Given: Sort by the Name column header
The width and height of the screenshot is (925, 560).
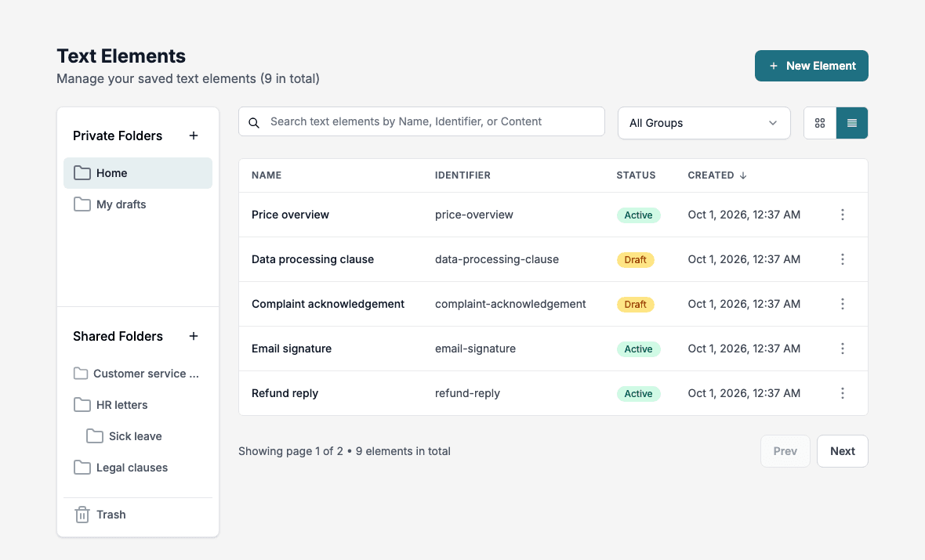Looking at the screenshot, I should [x=267, y=175].
